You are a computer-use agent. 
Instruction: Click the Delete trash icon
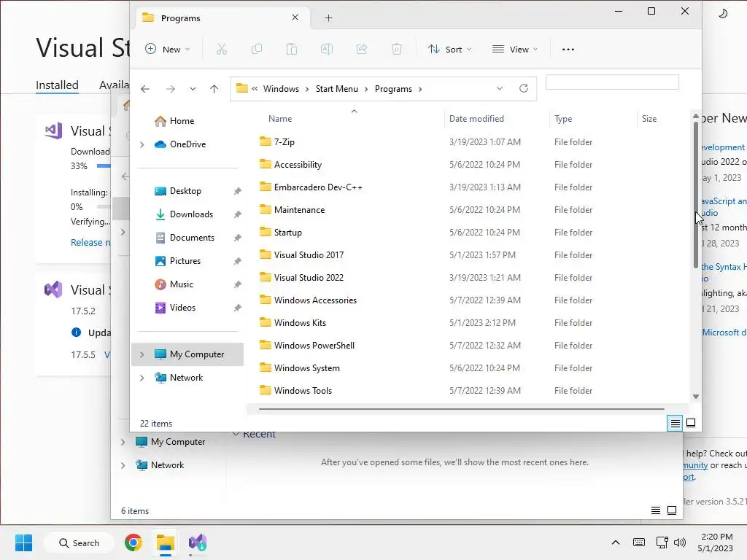tap(397, 49)
